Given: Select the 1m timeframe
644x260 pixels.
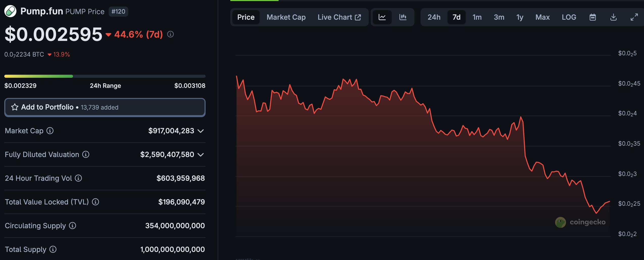Looking at the screenshot, I should [477, 17].
